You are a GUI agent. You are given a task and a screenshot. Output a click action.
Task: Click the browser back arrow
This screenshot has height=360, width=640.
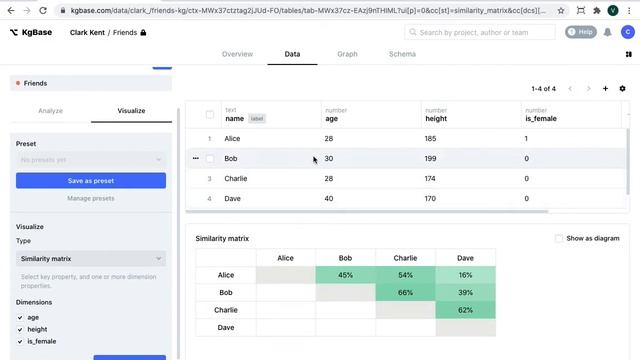coord(11,11)
